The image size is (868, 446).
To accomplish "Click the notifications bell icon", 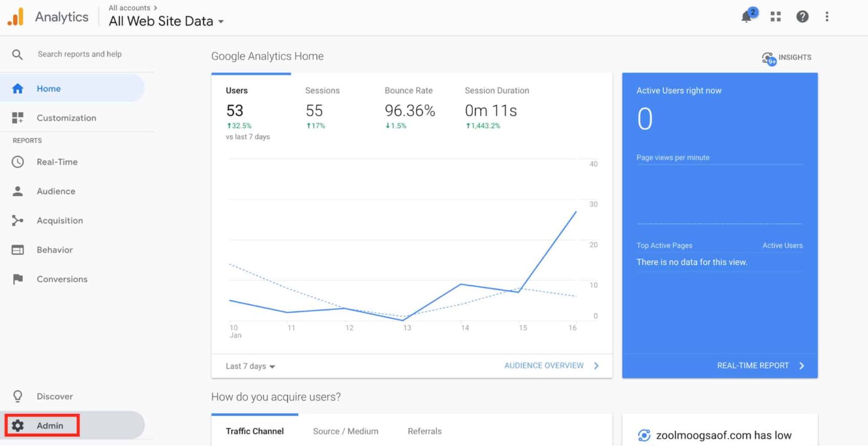I will coord(747,17).
